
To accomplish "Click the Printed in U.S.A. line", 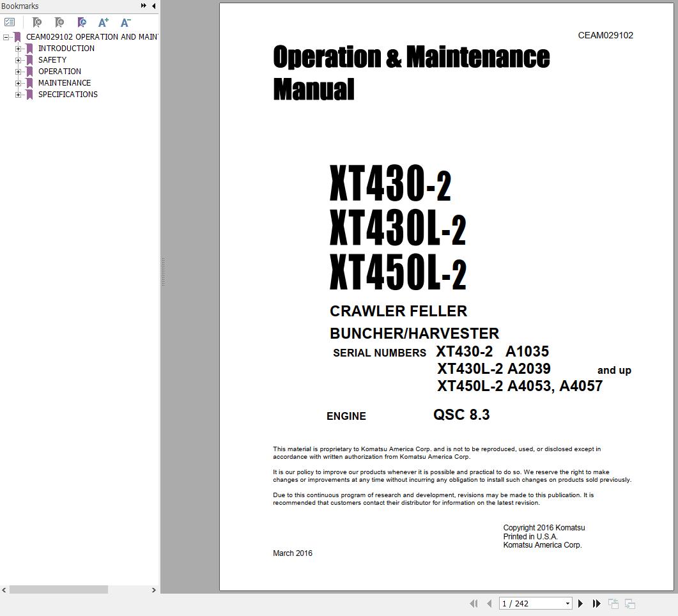I will (530, 537).
